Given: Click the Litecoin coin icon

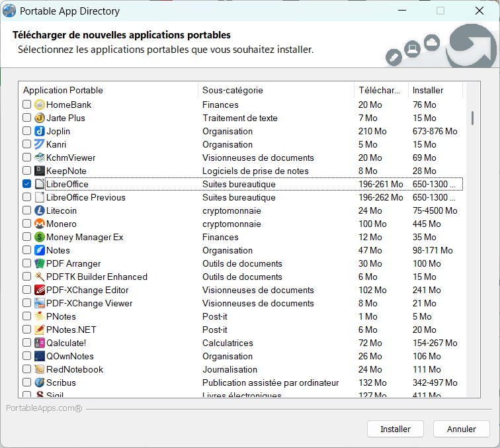Looking at the screenshot, I should (x=40, y=210).
